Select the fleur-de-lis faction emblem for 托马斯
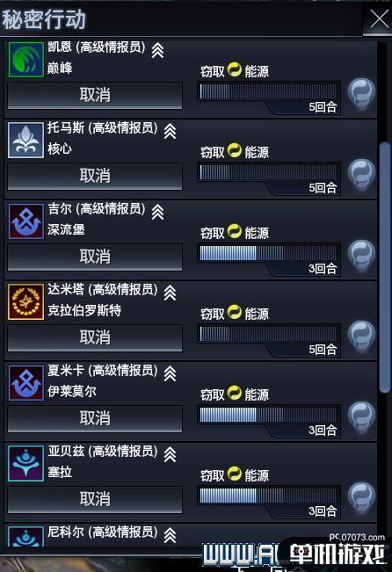 point(25,141)
